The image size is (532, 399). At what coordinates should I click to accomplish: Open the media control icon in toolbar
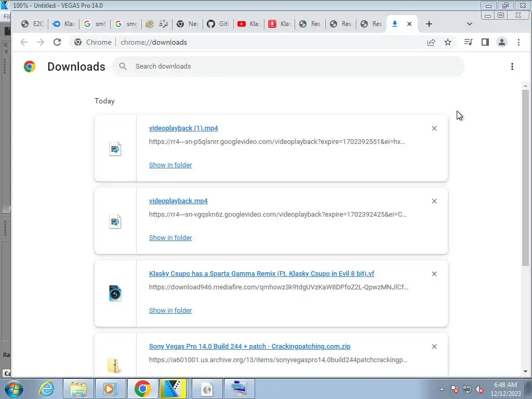click(468, 42)
